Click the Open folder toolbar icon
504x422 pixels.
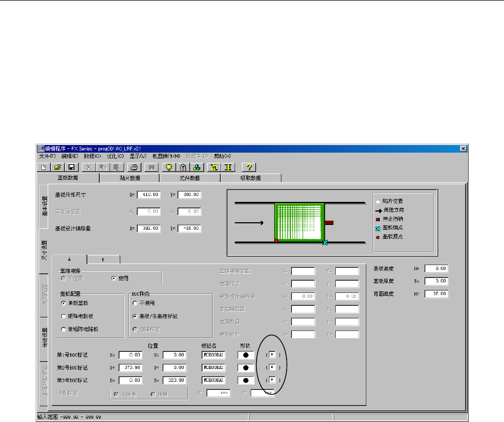(x=57, y=168)
